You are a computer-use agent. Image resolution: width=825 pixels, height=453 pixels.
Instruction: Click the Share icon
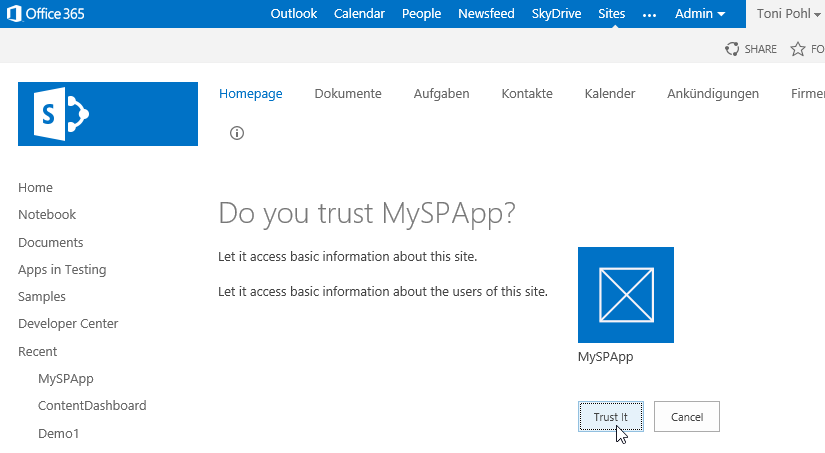(x=733, y=49)
